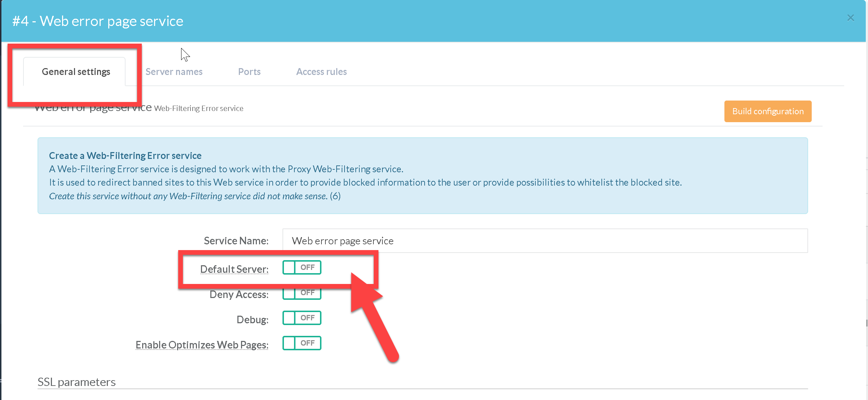Click the dialog title '#4 - Web error page service'
The image size is (868, 400).
click(x=98, y=21)
